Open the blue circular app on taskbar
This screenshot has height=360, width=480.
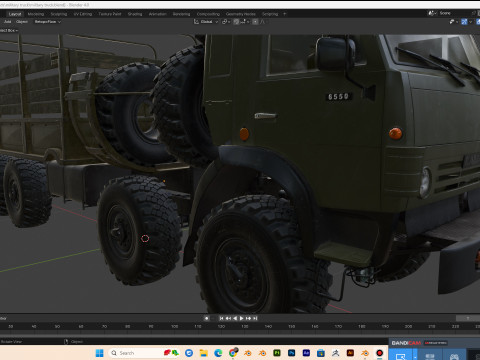pos(189,353)
